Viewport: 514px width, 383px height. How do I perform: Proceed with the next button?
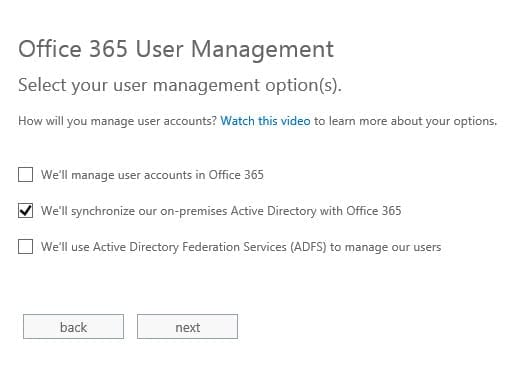tap(187, 327)
